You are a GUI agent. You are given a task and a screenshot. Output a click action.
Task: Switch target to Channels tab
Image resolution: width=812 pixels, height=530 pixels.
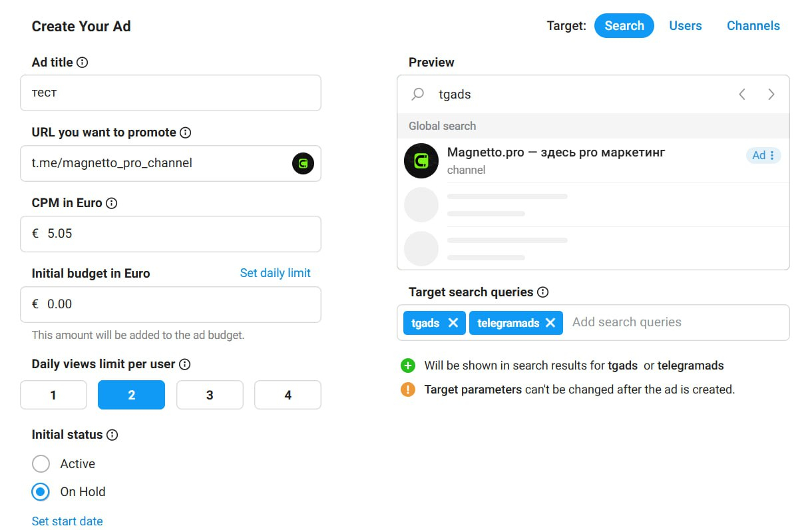click(753, 26)
